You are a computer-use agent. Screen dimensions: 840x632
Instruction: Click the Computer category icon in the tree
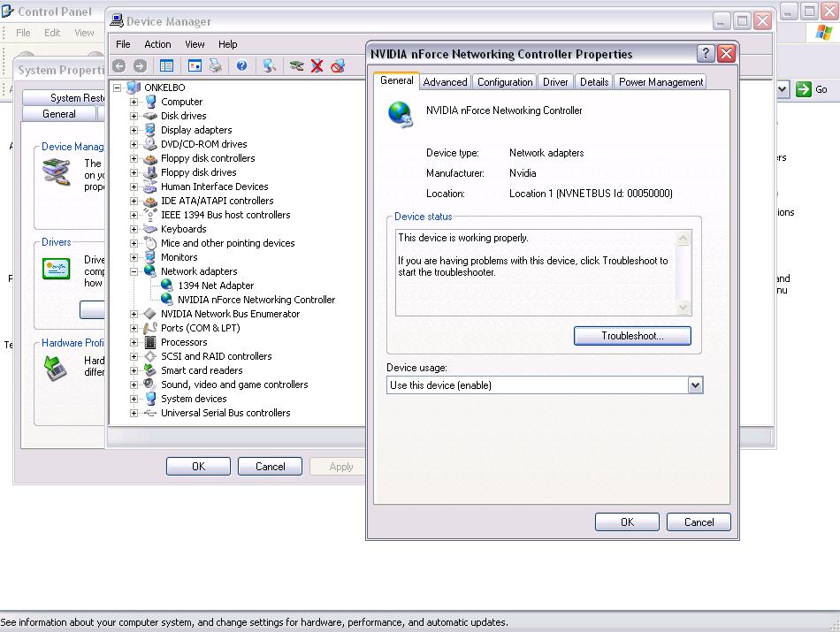point(151,102)
